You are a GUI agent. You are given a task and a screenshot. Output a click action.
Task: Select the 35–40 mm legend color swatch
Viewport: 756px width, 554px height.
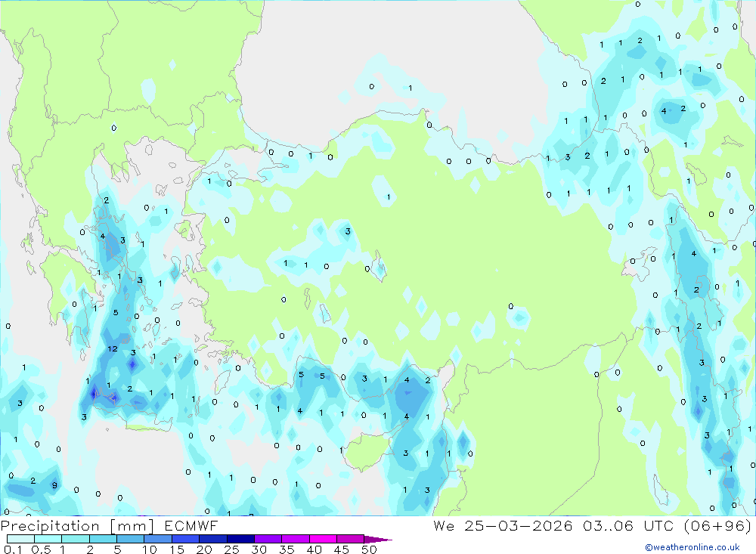point(296,539)
